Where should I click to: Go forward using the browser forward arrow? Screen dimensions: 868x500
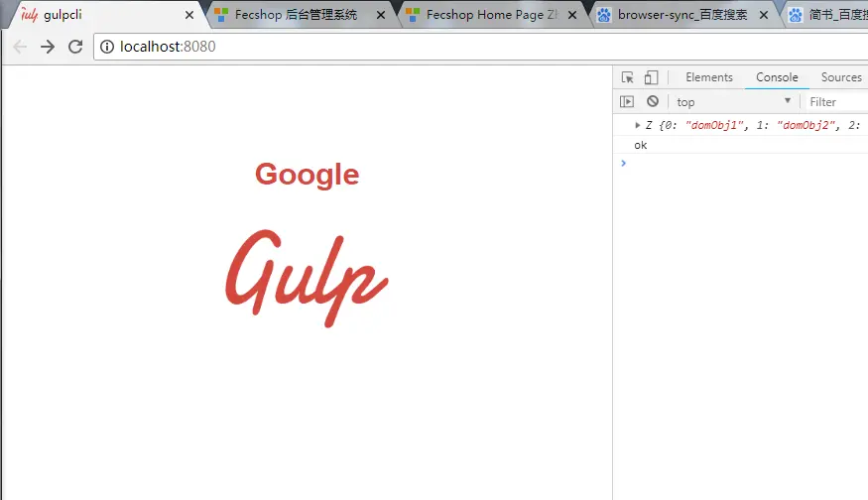tap(48, 47)
